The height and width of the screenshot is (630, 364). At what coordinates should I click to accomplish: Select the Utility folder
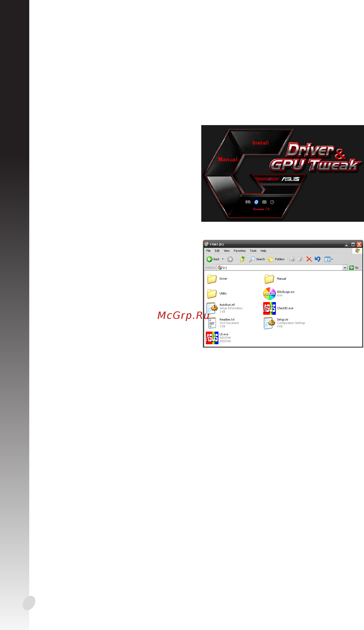click(217, 293)
